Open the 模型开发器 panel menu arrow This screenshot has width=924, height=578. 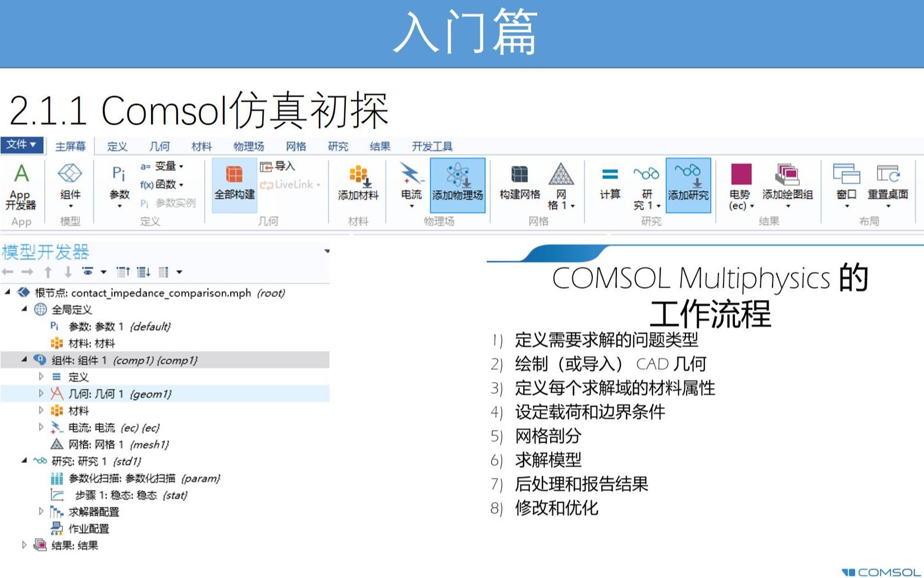click(327, 251)
